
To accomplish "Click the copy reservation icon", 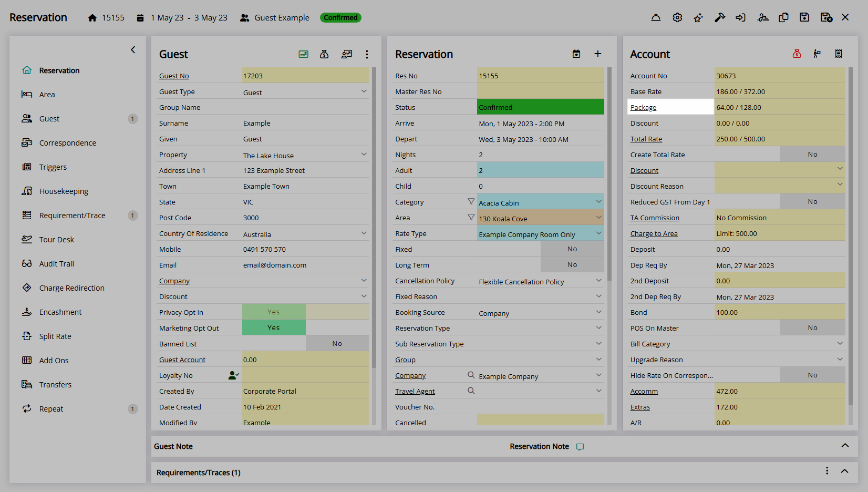I will point(783,17).
